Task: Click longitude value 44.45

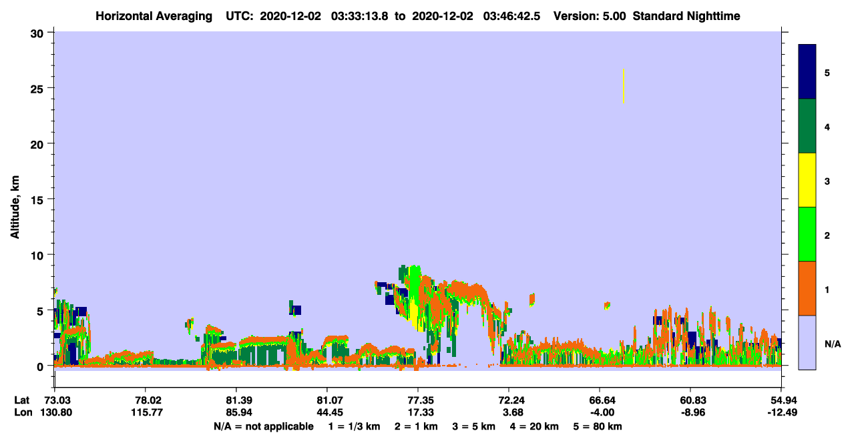Action: [327, 412]
